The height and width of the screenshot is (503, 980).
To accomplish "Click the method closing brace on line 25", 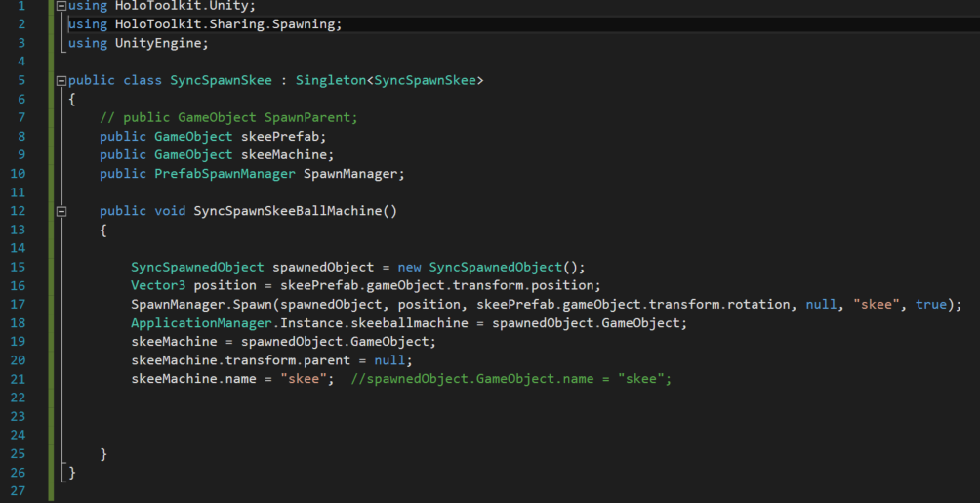I will point(103,453).
